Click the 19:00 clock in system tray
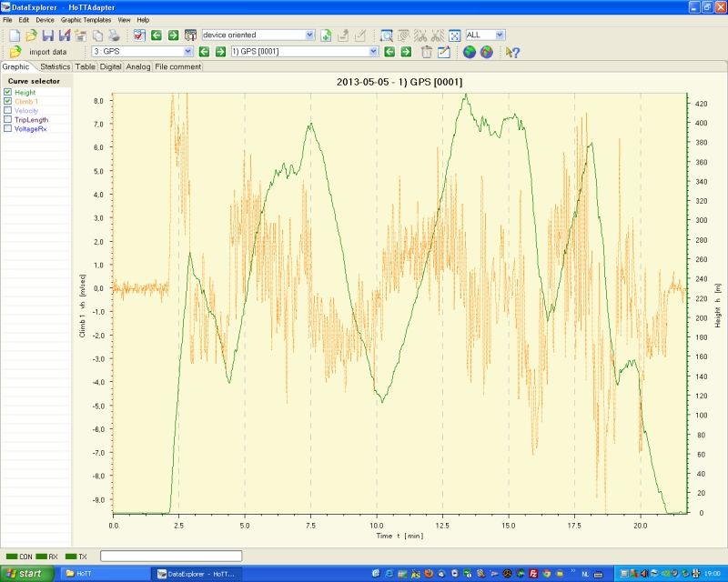The image size is (728, 582). [713, 574]
